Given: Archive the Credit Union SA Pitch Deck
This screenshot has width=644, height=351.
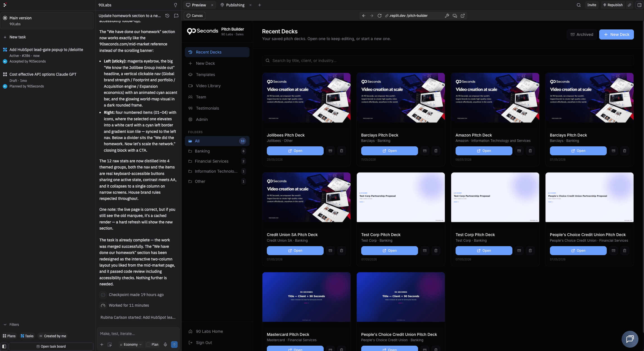Looking at the screenshot, I should pyautogui.click(x=330, y=251).
